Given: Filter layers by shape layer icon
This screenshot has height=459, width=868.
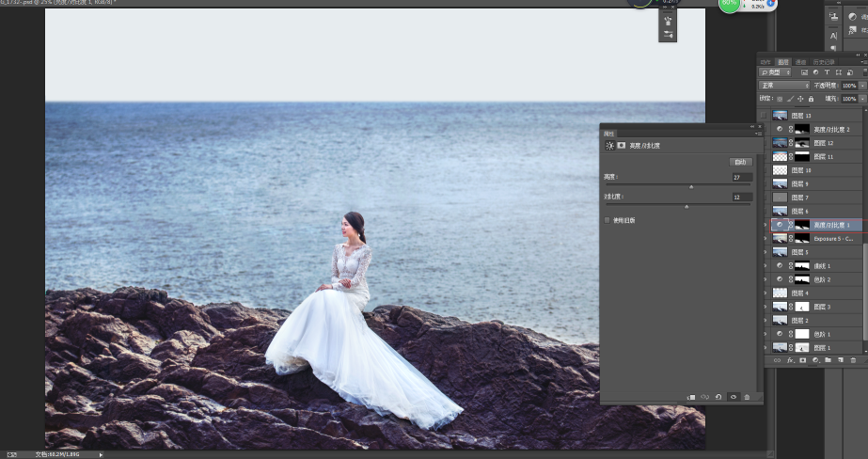Looking at the screenshot, I should pos(839,72).
